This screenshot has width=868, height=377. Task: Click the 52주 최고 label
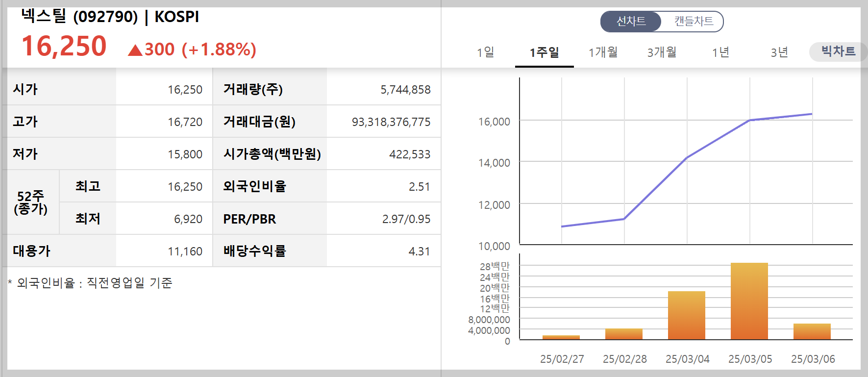[88, 186]
